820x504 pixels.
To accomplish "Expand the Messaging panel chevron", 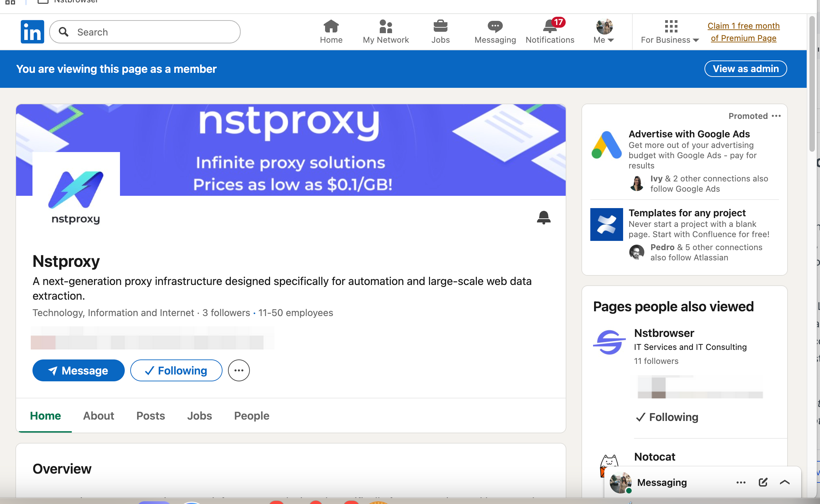I will (x=785, y=482).
